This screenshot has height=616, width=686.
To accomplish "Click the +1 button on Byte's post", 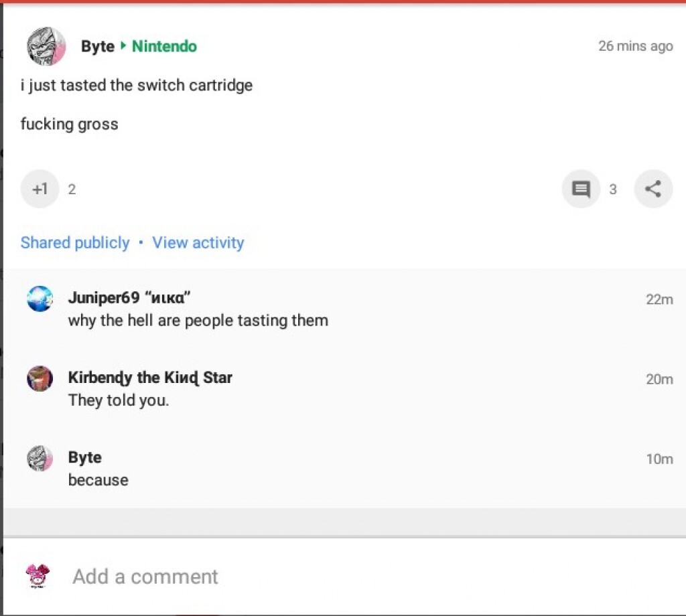I will coord(40,189).
